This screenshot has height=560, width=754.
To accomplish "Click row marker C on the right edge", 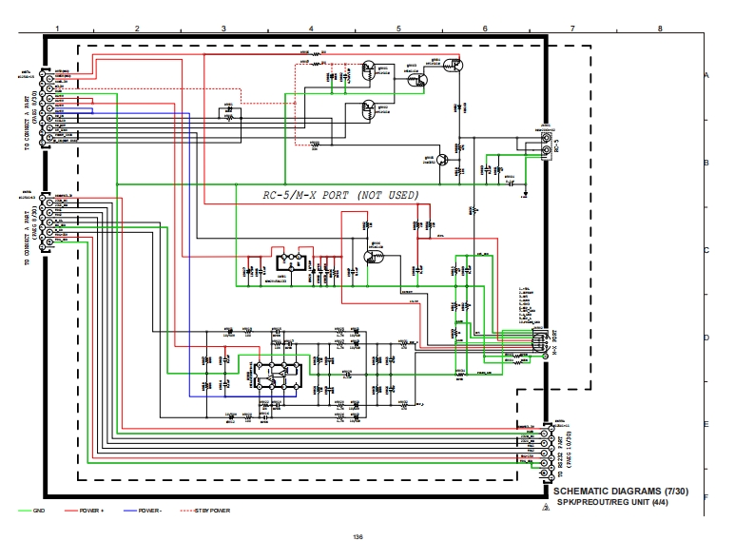I will coord(705,251).
